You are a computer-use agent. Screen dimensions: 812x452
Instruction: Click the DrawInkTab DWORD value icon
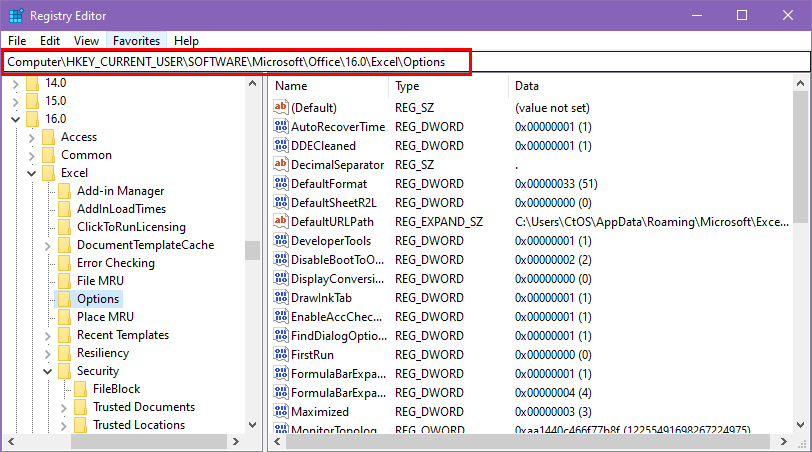(281, 297)
